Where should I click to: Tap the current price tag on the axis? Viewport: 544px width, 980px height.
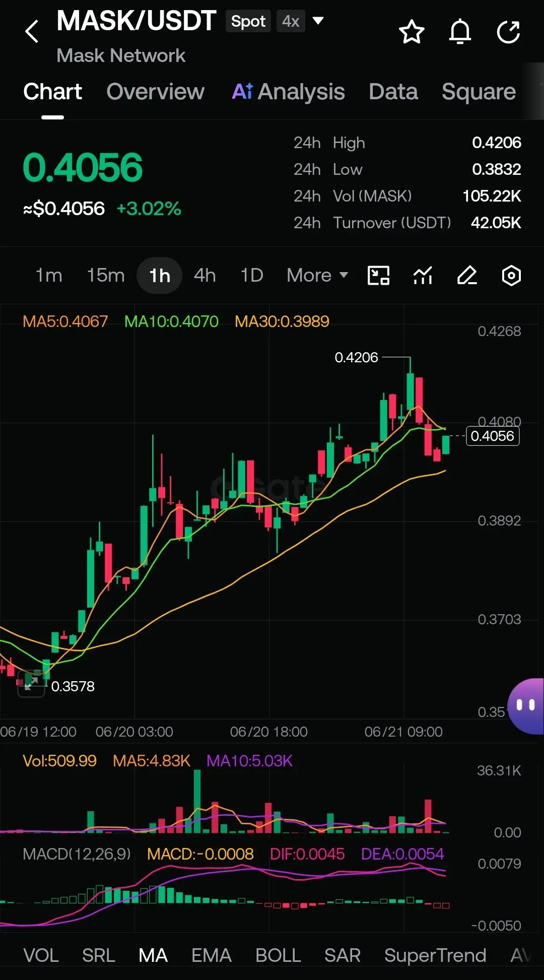point(493,436)
